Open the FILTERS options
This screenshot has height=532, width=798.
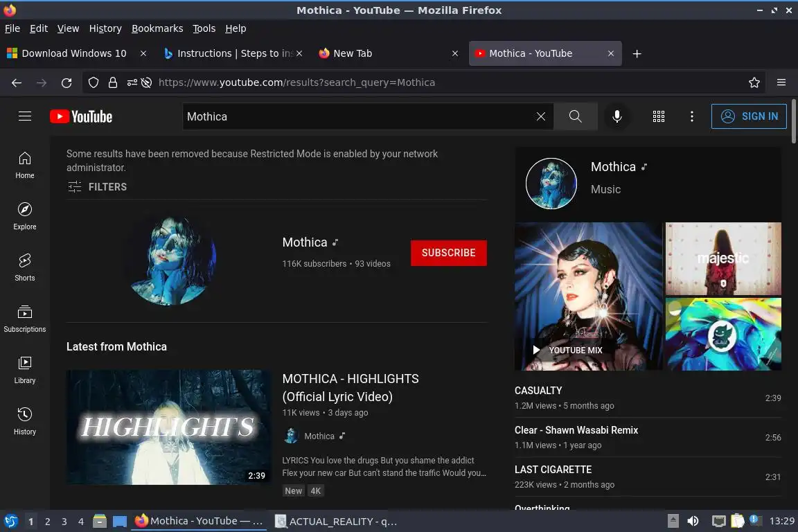(97, 187)
